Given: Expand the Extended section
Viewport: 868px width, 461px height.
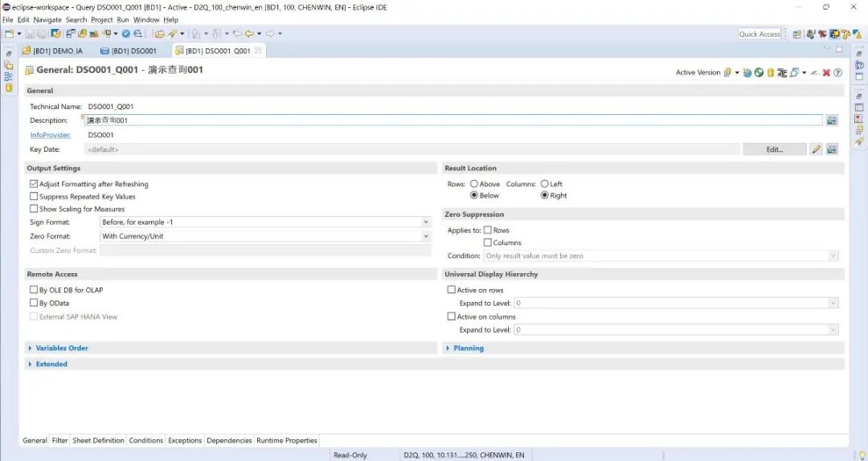Looking at the screenshot, I should coord(51,364).
